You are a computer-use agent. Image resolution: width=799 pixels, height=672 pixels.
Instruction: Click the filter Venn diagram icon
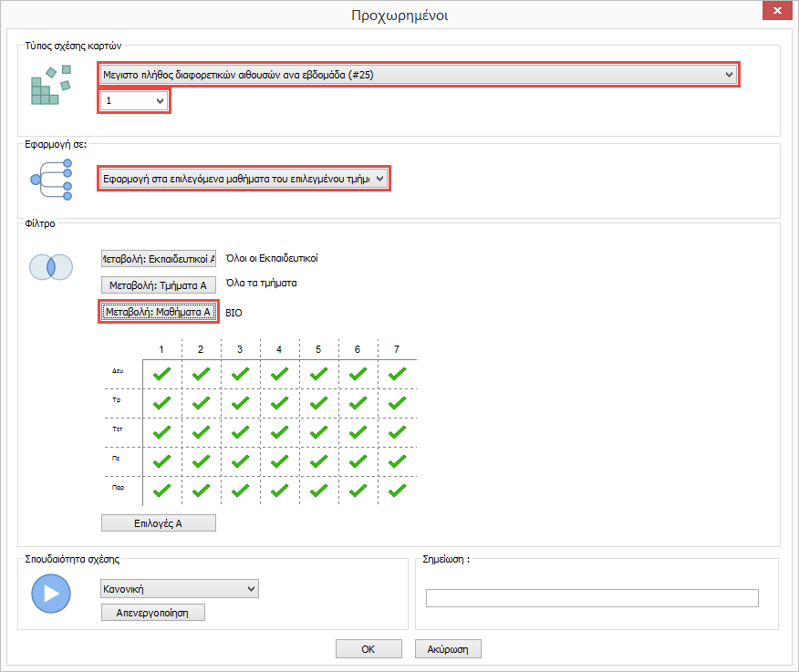[51, 267]
